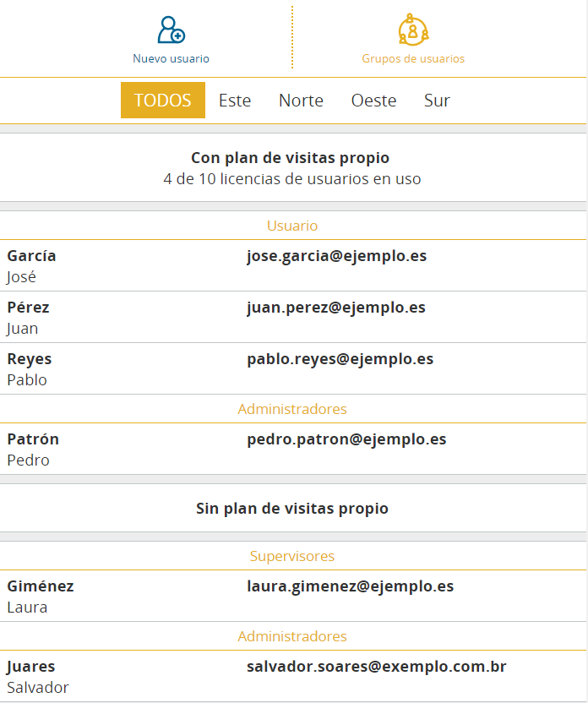Image resolution: width=588 pixels, height=703 pixels.
Task: Open user García José row
Action: (x=293, y=266)
